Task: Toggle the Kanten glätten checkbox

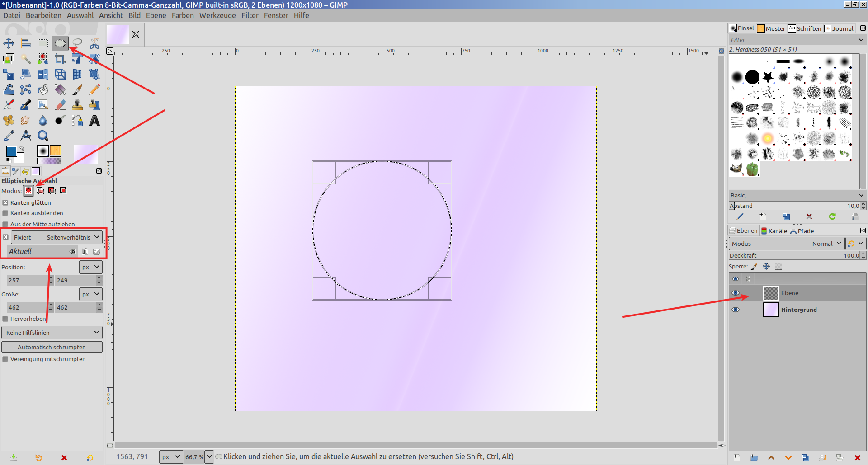Action: [x=5, y=203]
